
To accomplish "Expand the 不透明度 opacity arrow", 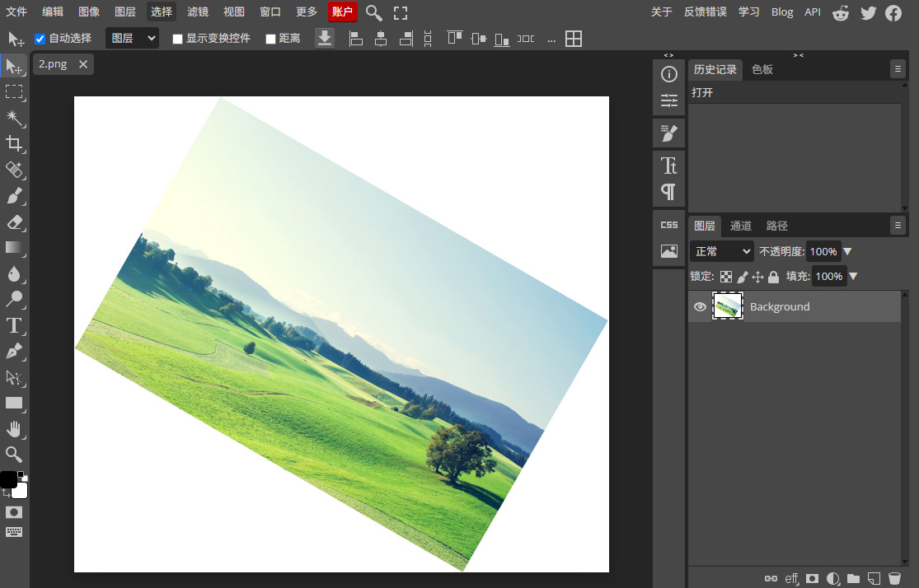I will [847, 252].
